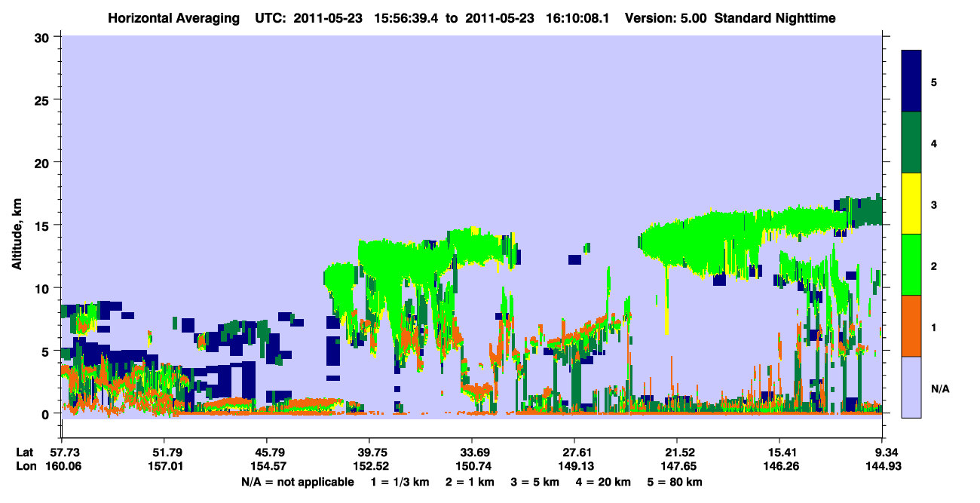The height and width of the screenshot is (503, 980).
Task: Click the '4 = 20 km' legend note
Action: point(604,482)
